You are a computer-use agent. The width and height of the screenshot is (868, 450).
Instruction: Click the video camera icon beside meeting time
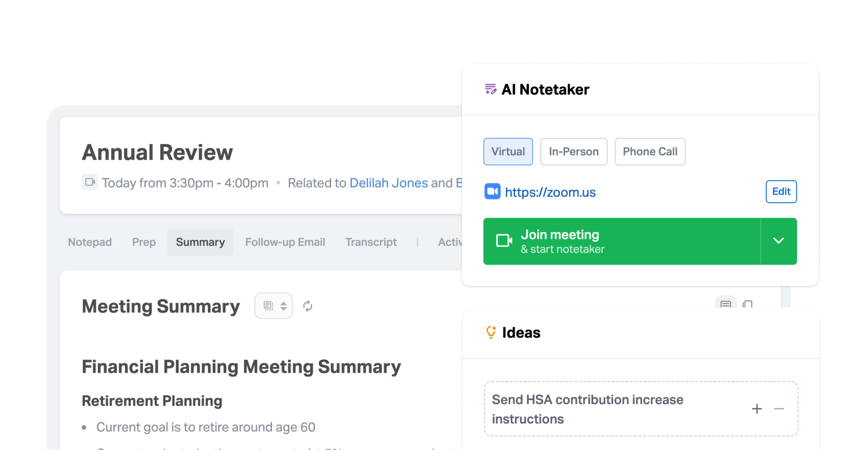click(90, 182)
